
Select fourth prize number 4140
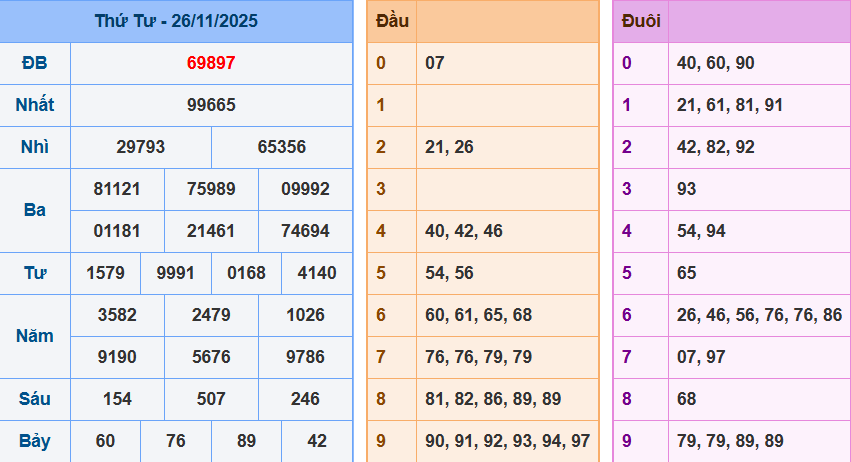pyautogui.click(x=316, y=273)
